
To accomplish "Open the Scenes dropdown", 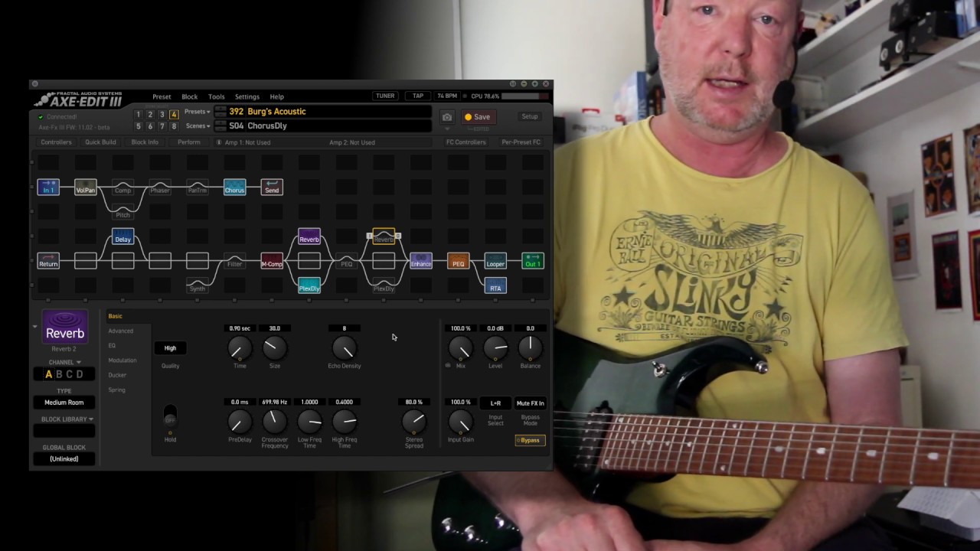I will pyautogui.click(x=198, y=126).
